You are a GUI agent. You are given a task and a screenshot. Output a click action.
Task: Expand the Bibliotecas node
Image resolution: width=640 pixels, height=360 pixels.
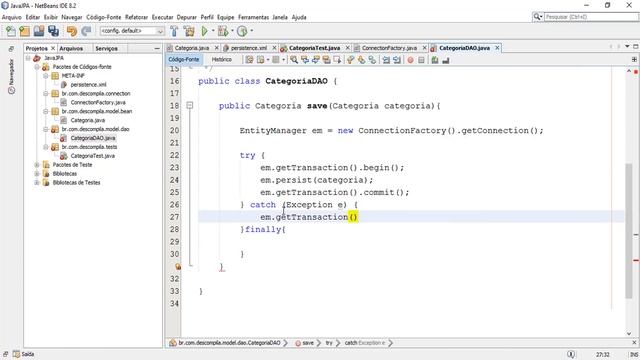coord(37,174)
